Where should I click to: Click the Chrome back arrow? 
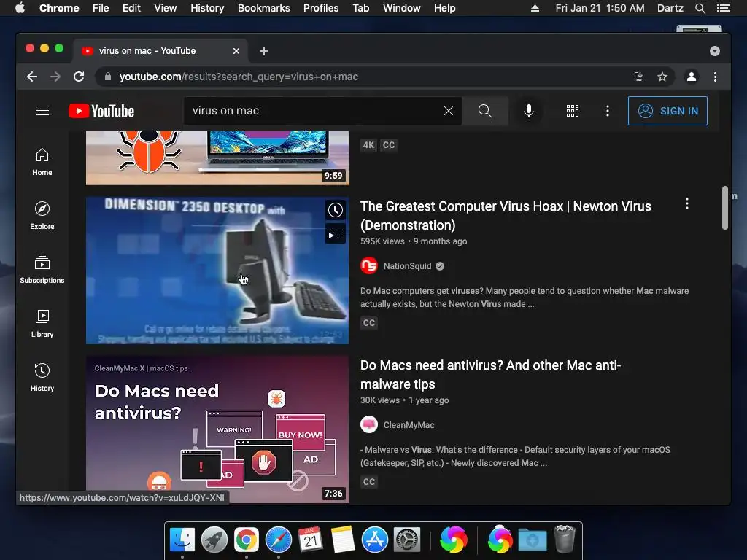click(x=32, y=77)
